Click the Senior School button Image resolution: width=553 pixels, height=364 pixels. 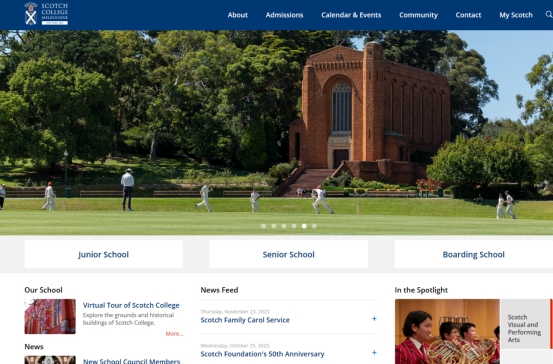point(288,254)
